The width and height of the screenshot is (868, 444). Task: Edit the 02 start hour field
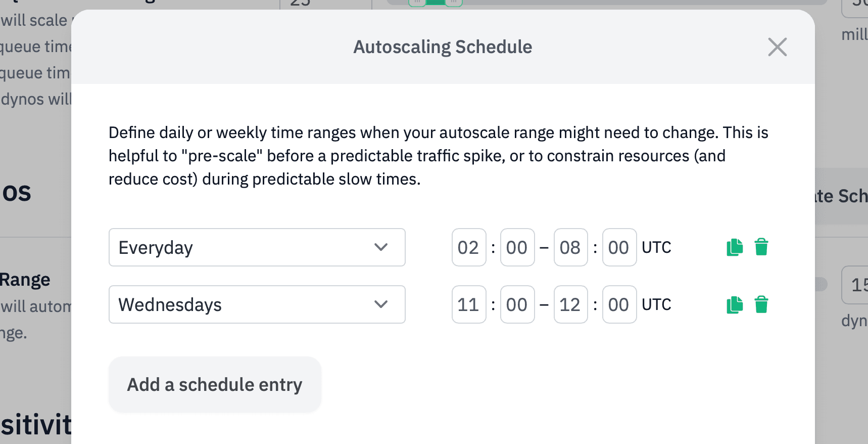(468, 247)
